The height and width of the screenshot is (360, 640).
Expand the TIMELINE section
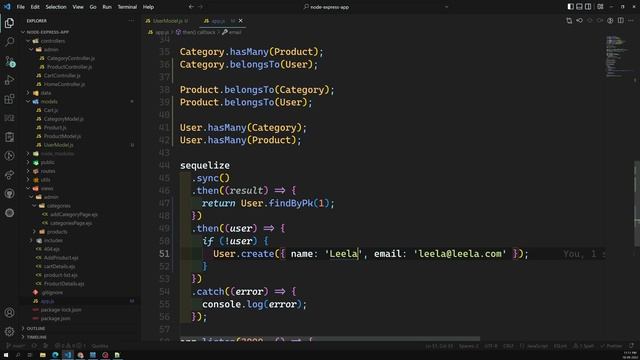point(37,337)
